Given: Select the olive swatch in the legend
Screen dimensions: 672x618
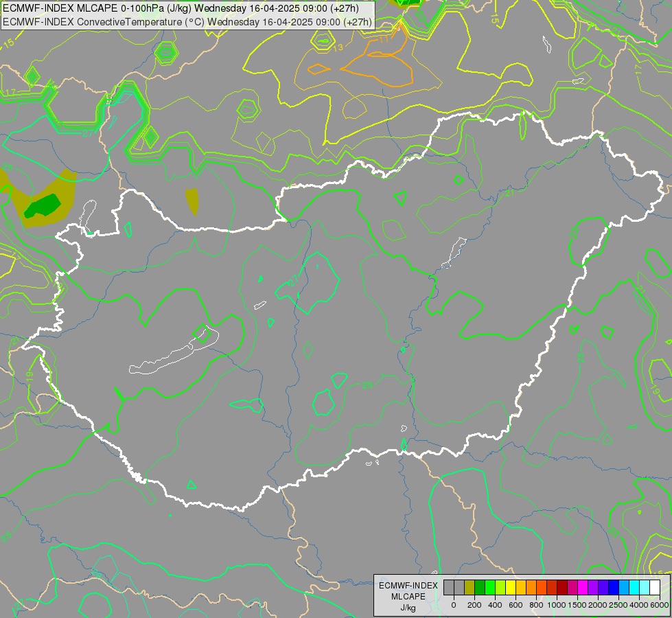Looking at the screenshot, I should click(x=470, y=587).
